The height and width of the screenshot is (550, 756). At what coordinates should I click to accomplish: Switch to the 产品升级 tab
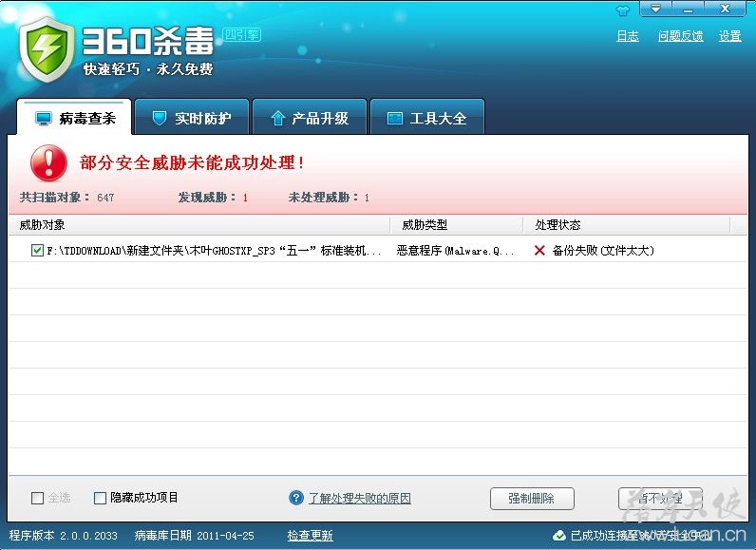pyautogui.click(x=310, y=117)
